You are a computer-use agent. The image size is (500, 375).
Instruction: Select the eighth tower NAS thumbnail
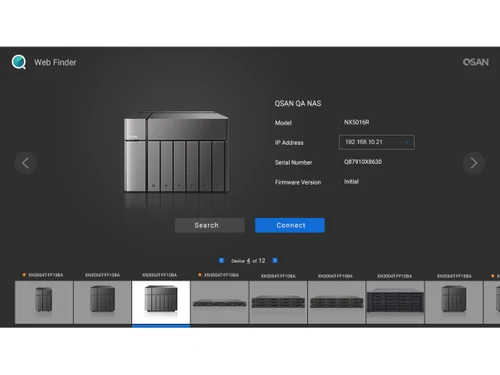point(454,302)
